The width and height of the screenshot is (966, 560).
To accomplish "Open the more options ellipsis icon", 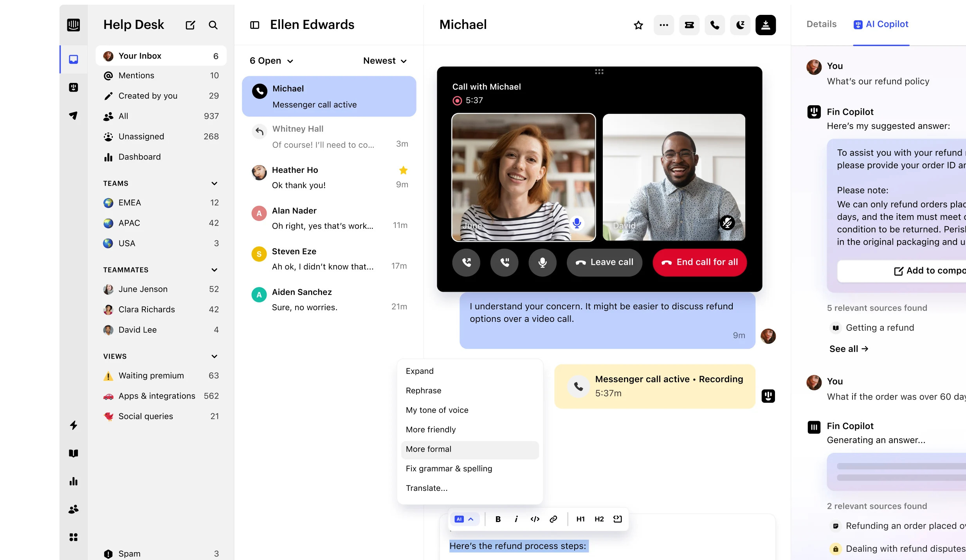I will (663, 25).
